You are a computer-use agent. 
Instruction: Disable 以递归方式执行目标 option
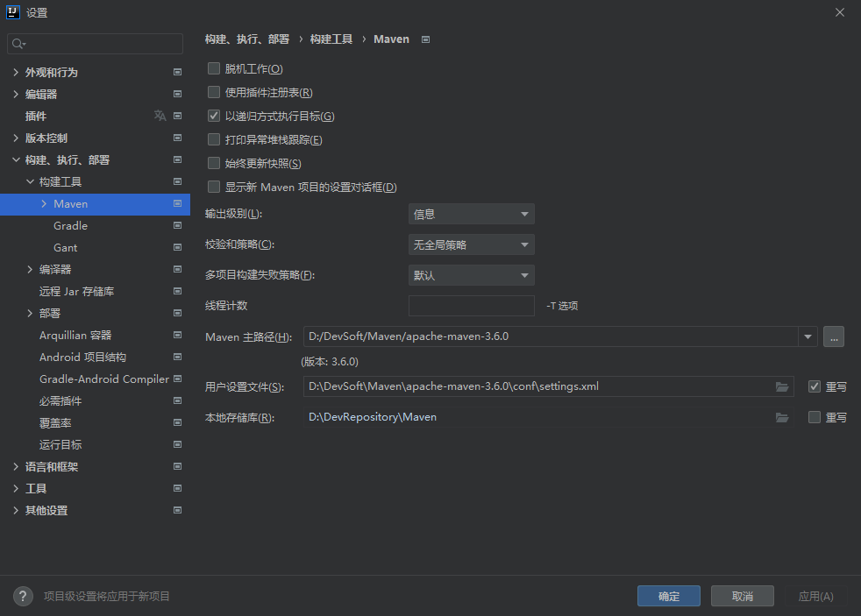213,115
